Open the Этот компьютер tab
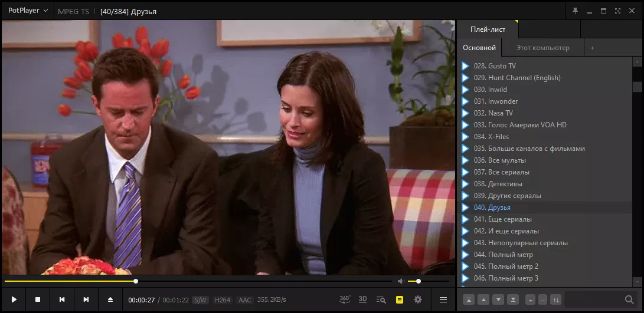 click(542, 48)
